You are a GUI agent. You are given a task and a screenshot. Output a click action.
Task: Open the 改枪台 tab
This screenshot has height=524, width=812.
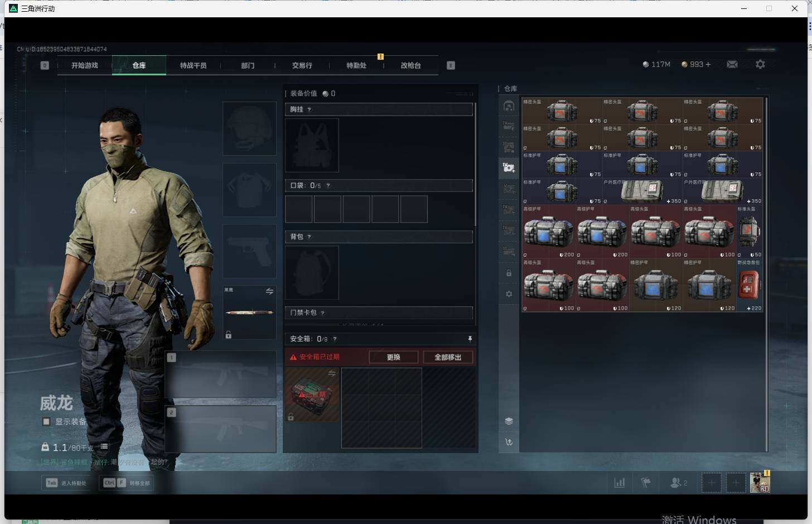pos(410,65)
